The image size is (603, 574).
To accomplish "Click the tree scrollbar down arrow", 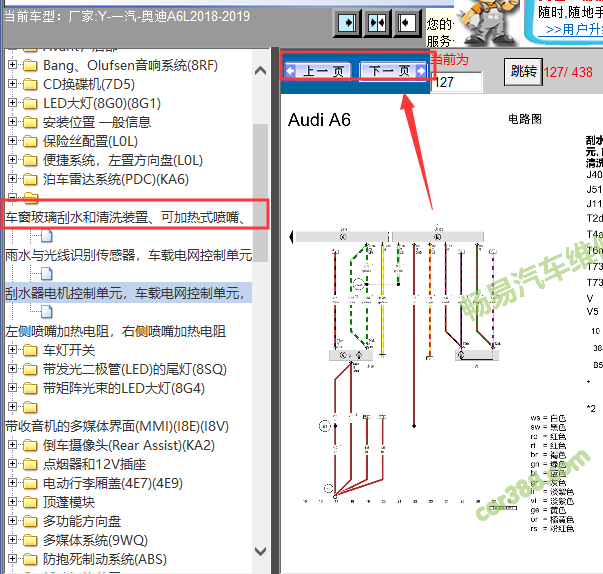I will [260, 551].
